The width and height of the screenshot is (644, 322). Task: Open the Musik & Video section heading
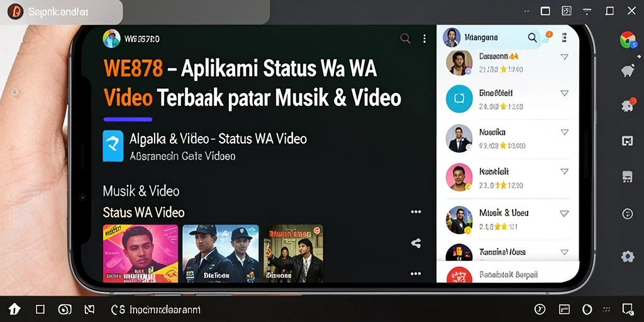pyautogui.click(x=141, y=191)
